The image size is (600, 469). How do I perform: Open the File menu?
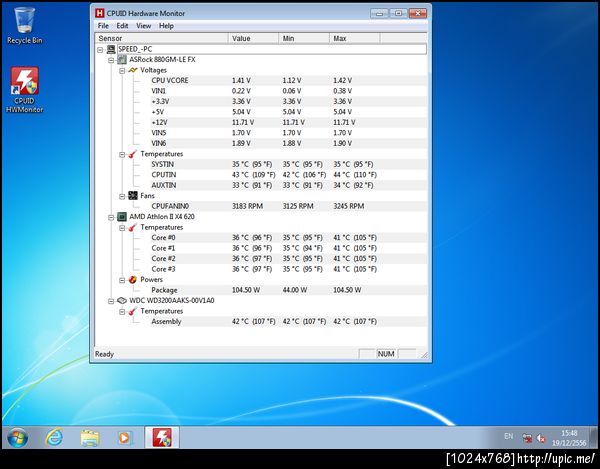(x=103, y=26)
